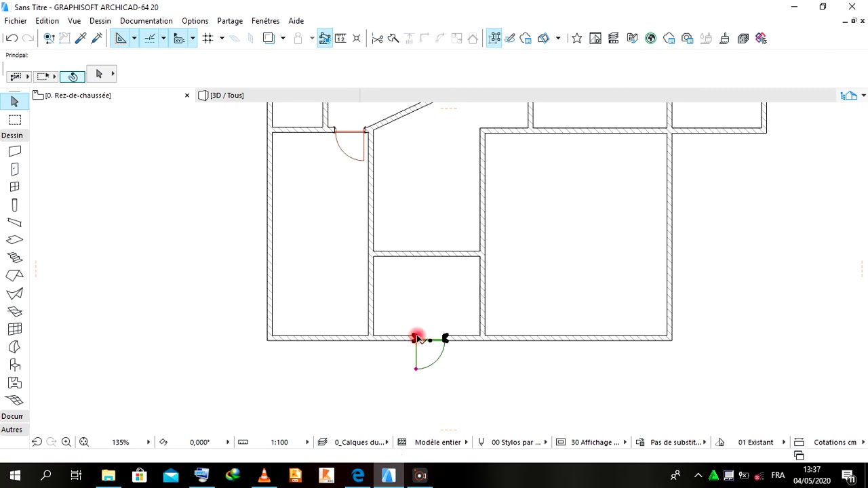
Task: Click the previous zoom button
Action: pyautogui.click(x=37, y=443)
